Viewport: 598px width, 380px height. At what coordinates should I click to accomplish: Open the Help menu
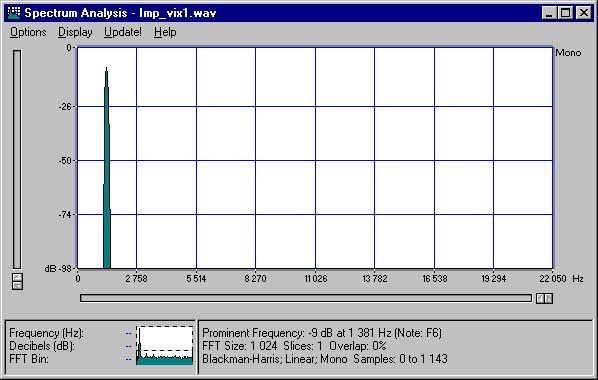[x=165, y=32]
